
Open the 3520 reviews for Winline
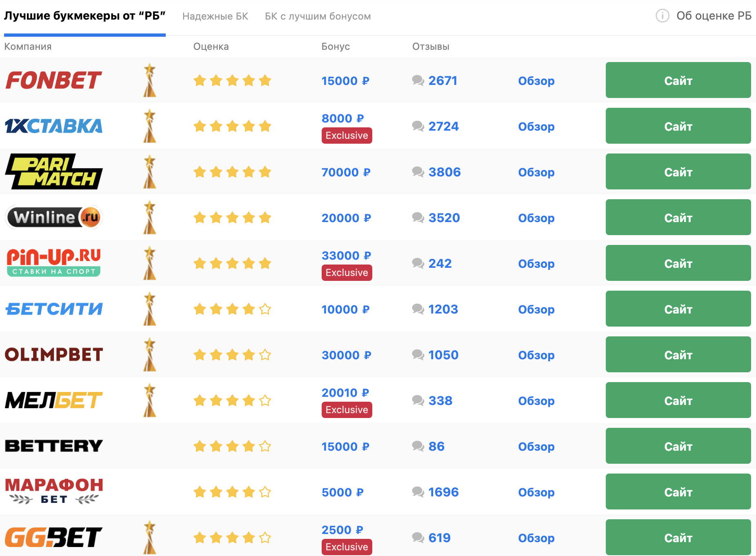pyautogui.click(x=444, y=218)
